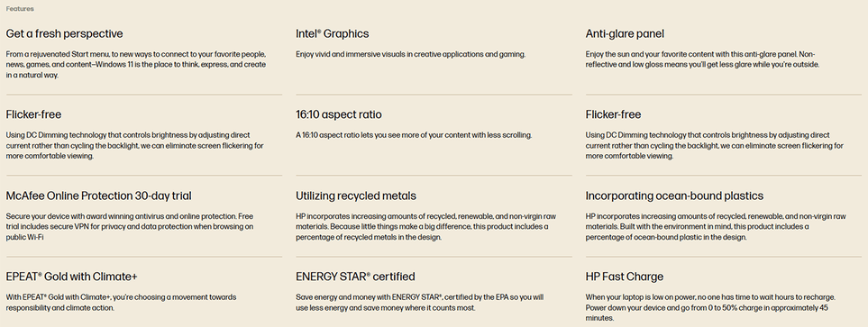Screen dimensions: 868x327
Task: Click the paragraph mentioning ocean-bound plastic in the design
Action: click(716, 226)
